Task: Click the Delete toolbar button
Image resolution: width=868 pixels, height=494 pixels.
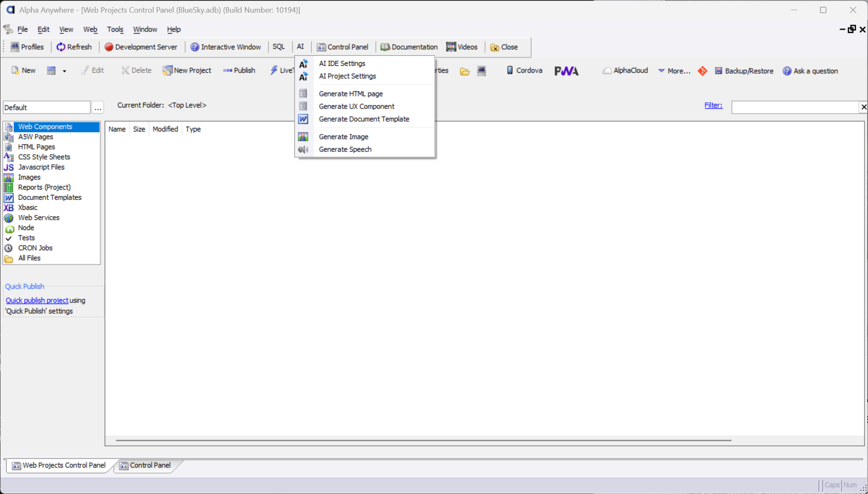Action: pyautogui.click(x=136, y=70)
